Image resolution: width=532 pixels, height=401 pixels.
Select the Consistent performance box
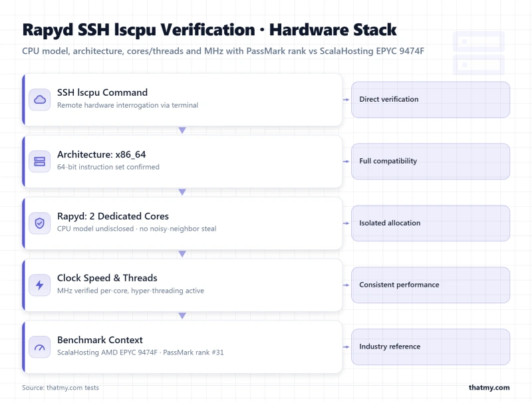(x=430, y=285)
